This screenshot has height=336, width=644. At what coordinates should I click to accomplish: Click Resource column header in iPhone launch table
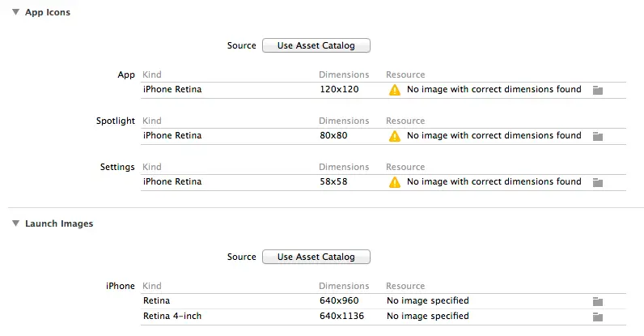click(405, 286)
